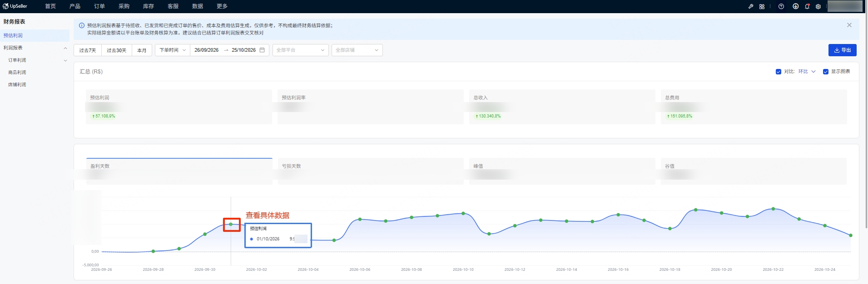Open the 全部店铺 store dropdown
Screen dimensions: 868x284
click(x=357, y=50)
